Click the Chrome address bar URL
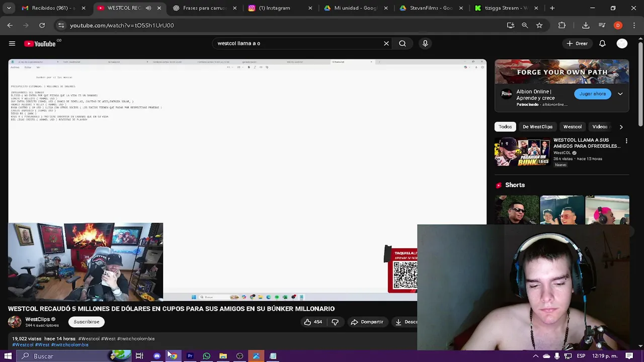The height and width of the screenshot is (362, 644). click(122, 25)
